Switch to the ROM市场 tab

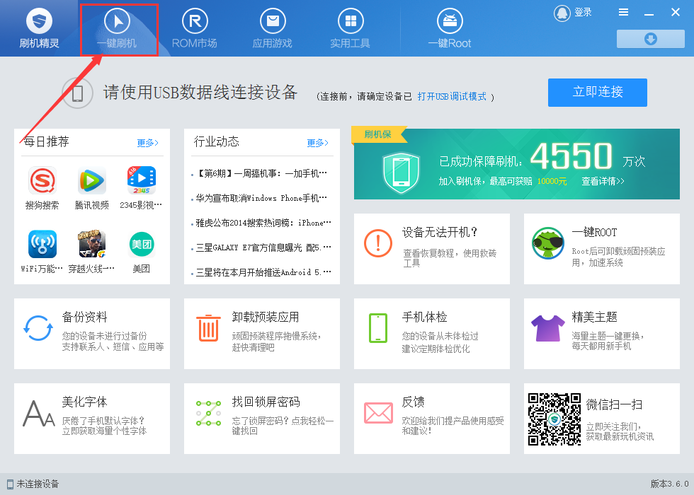(x=195, y=29)
